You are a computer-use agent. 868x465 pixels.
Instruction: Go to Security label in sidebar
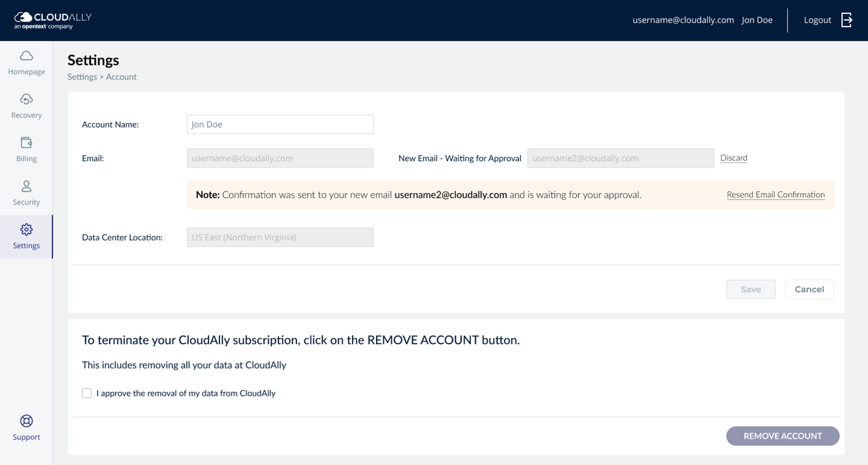(26, 202)
